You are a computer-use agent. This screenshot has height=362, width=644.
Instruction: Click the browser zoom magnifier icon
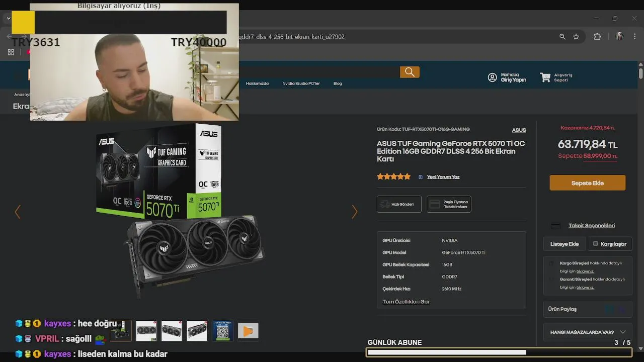pyautogui.click(x=562, y=37)
